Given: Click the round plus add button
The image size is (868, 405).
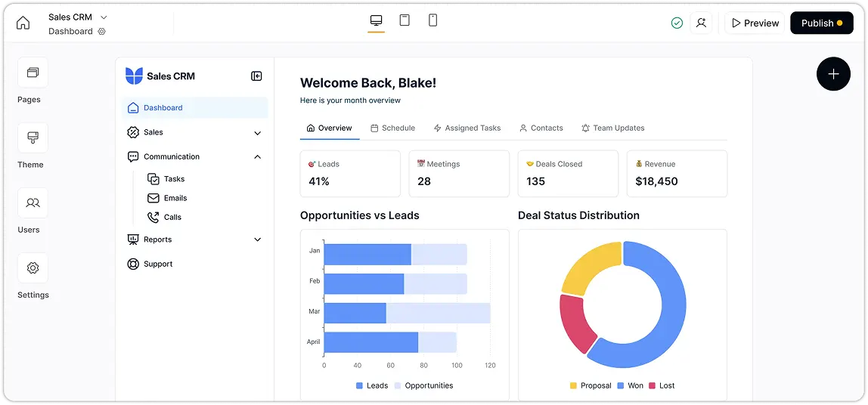Looking at the screenshot, I should click(833, 74).
